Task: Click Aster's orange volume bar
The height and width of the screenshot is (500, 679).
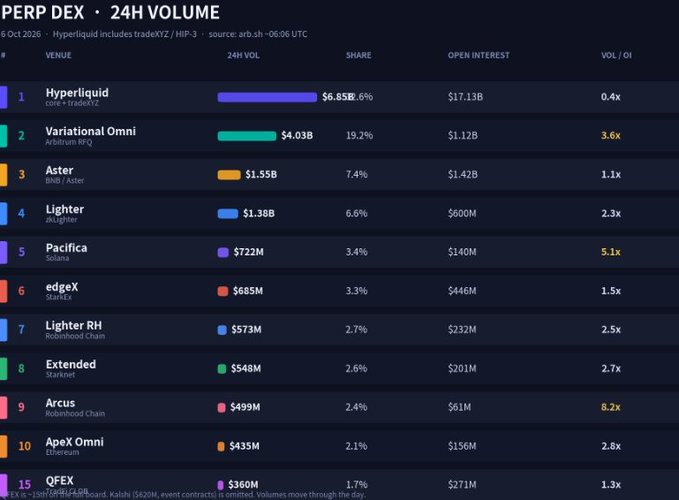Action: pos(229,174)
